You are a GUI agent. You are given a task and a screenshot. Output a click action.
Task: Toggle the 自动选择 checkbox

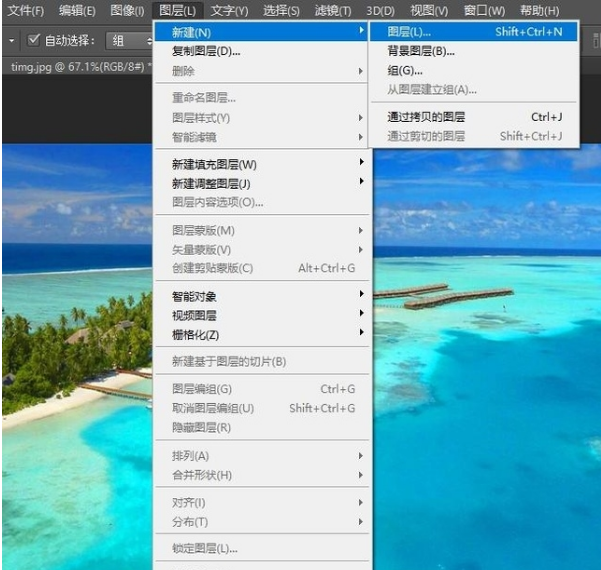(x=34, y=39)
